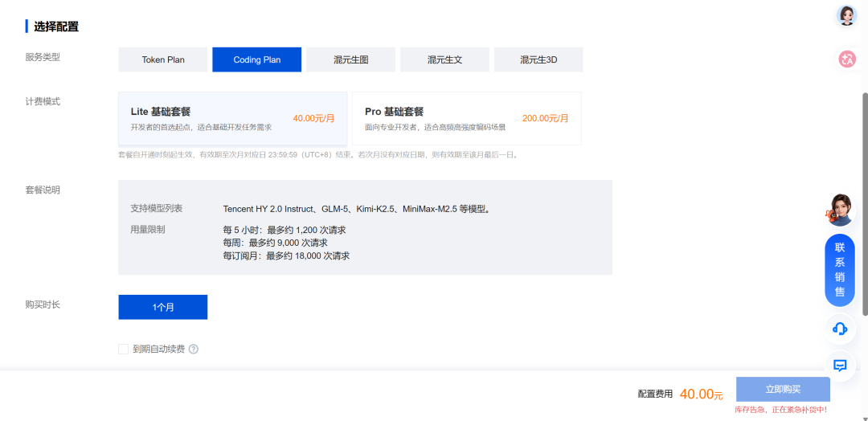This screenshot has height=421, width=868.
Task: Click the auto-renewal help question icon
Action: click(193, 349)
